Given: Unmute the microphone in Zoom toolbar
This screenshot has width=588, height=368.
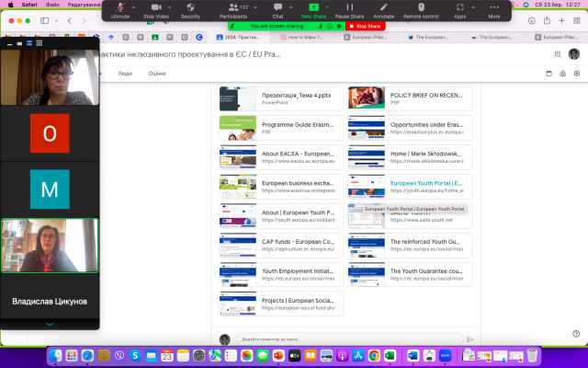Looking at the screenshot, I should click(120, 11).
